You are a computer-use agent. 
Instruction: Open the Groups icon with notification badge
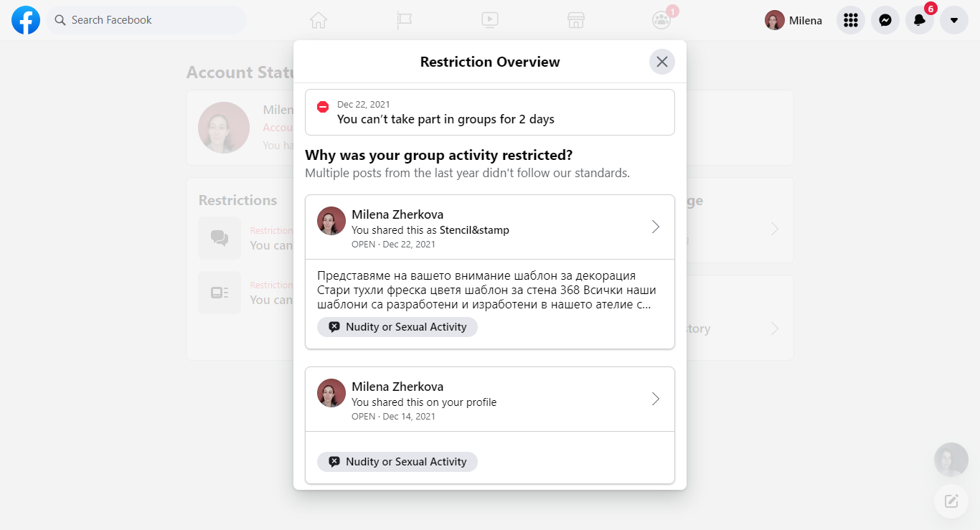pyautogui.click(x=661, y=20)
